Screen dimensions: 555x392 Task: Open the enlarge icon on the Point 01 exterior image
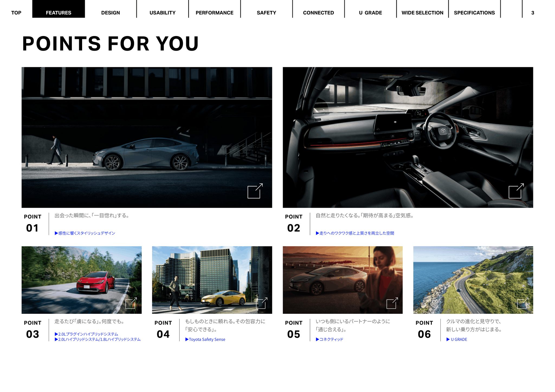255,191
